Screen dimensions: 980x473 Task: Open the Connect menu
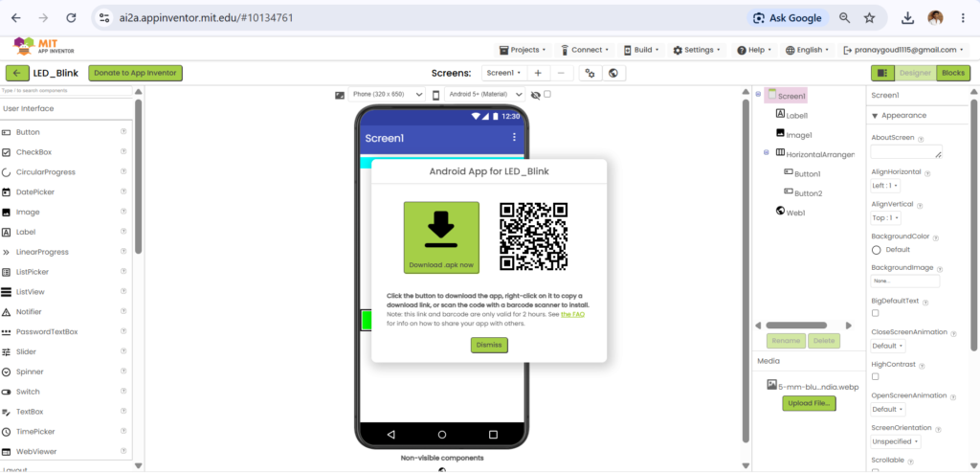point(585,50)
